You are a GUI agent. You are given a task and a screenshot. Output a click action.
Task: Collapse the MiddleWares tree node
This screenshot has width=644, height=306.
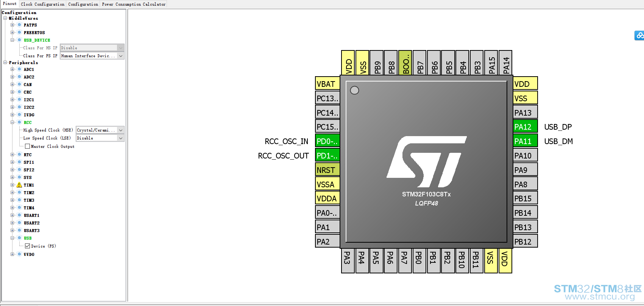coord(5,18)
